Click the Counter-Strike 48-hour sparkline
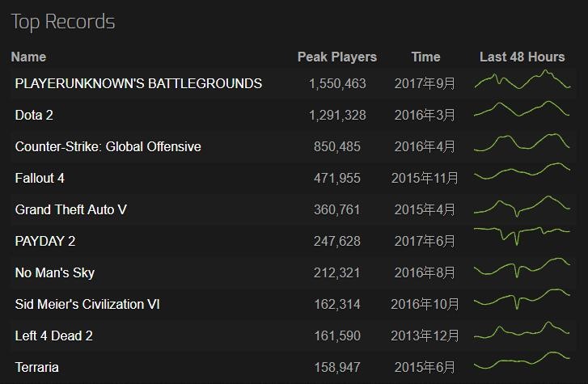588x384 pixels. 522,142
